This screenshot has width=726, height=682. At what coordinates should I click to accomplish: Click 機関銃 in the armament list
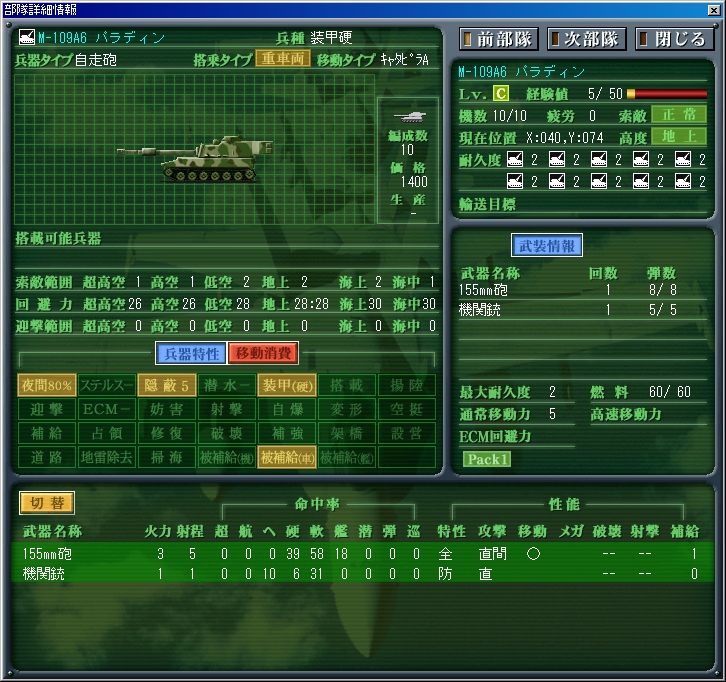coord(479,309)
